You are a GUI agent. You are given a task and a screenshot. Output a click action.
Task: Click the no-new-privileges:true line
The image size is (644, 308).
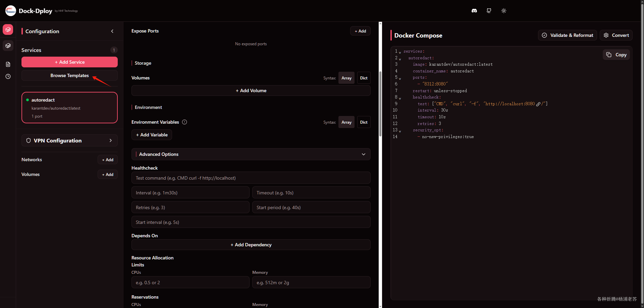[x=446, y=137]
